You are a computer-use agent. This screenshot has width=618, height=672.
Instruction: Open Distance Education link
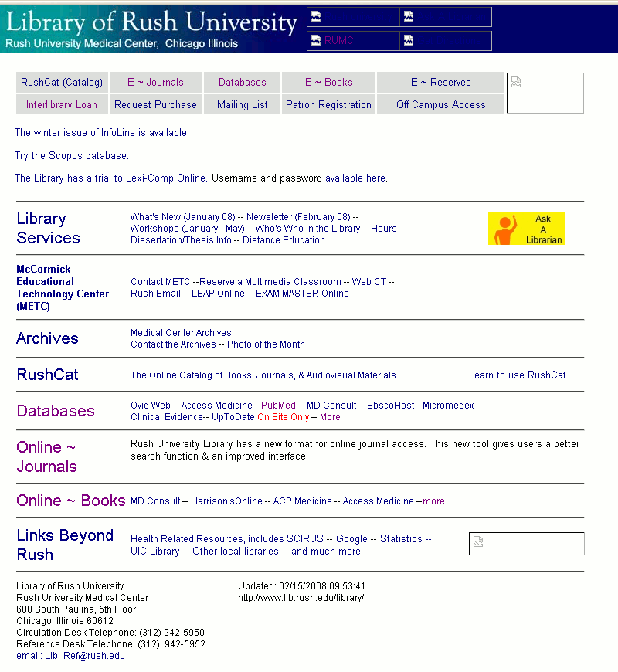click(x=284, y=240)
